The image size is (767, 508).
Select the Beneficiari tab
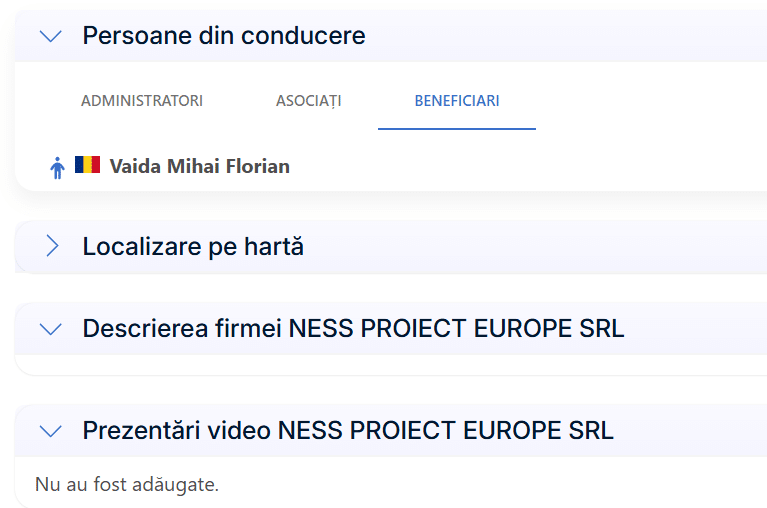click(457, 101)
